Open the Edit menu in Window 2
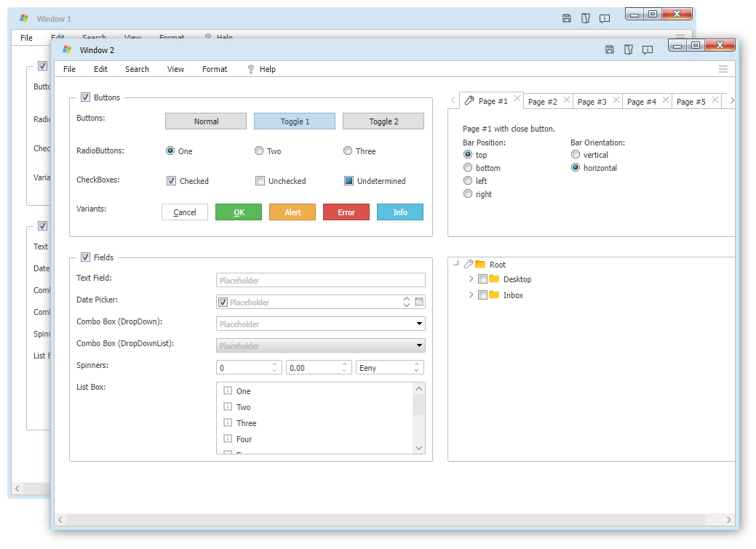 tap(100, 69)
